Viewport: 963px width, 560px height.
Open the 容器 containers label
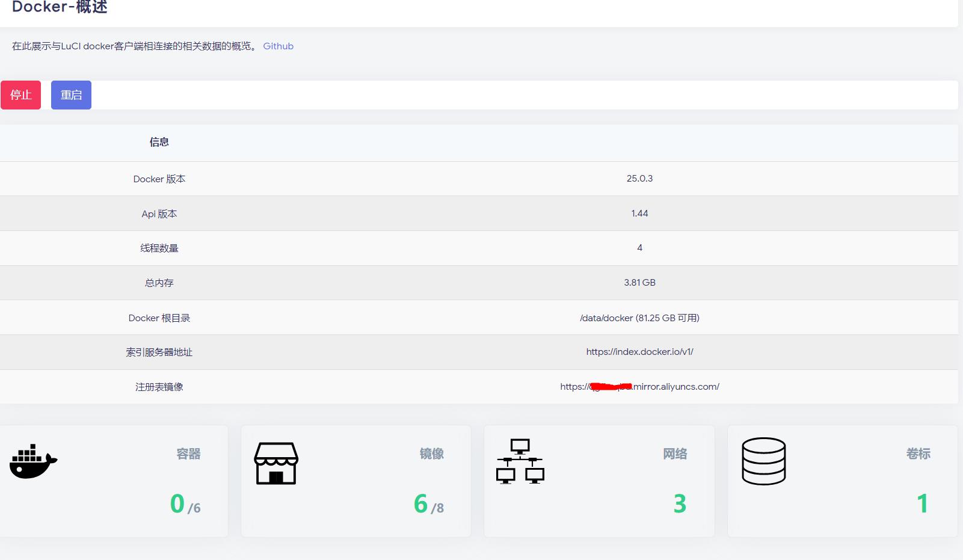[188, 454]
